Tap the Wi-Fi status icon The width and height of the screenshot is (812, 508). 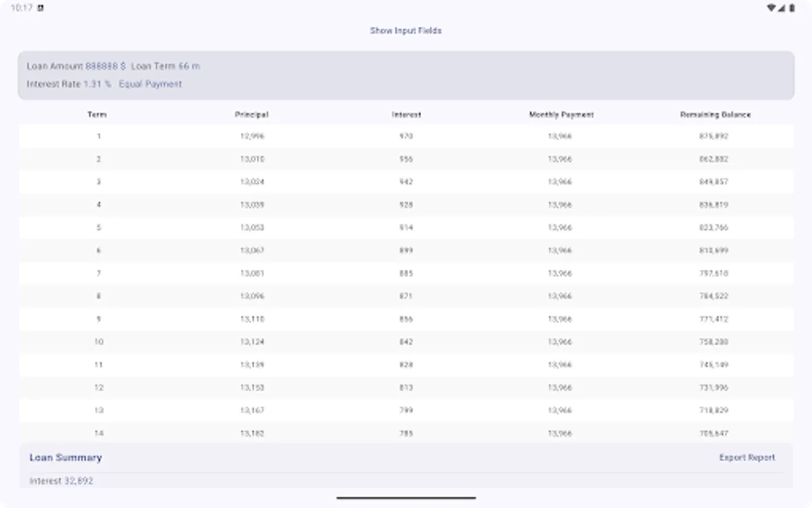(x=771, y=8)
